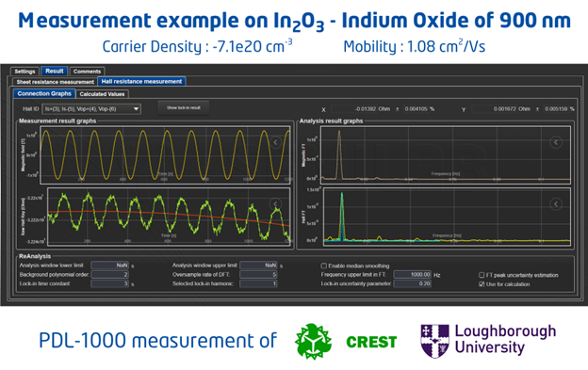
Task: Open the Settings tab
Action: (24, 72)
